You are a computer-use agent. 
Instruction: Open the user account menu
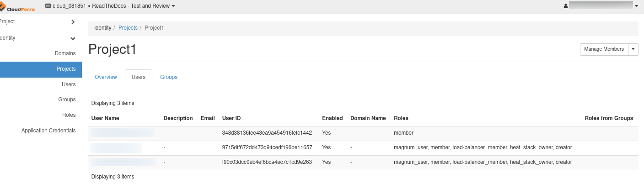(x=601, y=6)
